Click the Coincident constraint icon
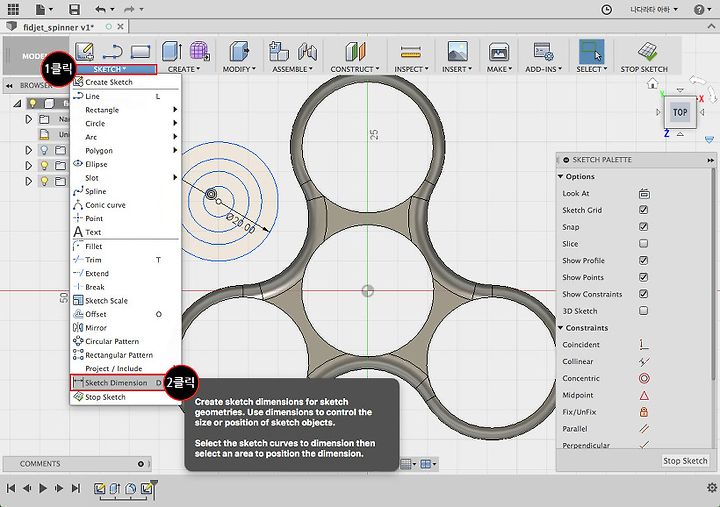The width and height of the screenshot is (720, 507). [x=644, y=344]
